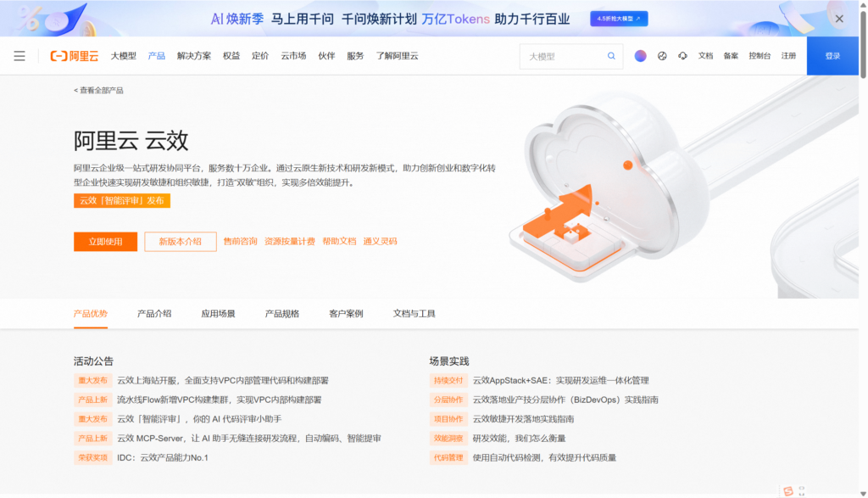The height and width of the screenshot is (498, 868).
Task: Click the orange S floating icon at bottom right
Action: pos(789,490)
